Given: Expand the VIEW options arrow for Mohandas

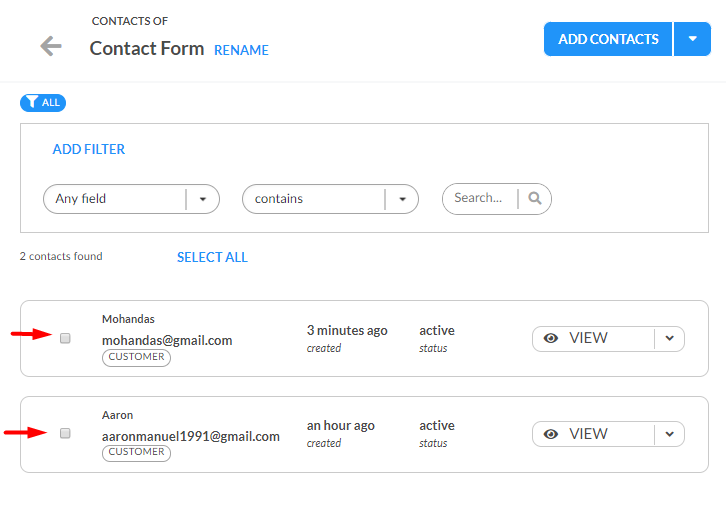Looking at the screenshot, I should pos(670,338).
